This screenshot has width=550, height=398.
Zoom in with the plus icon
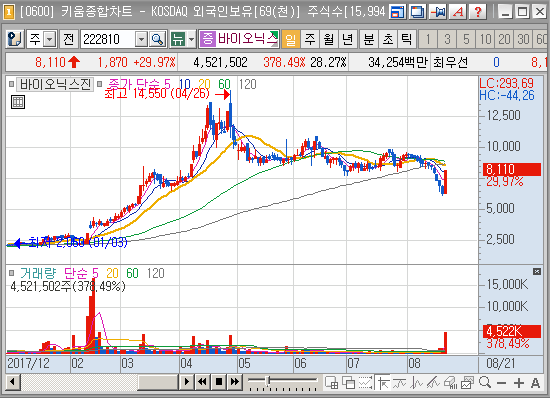click(518, 383)
